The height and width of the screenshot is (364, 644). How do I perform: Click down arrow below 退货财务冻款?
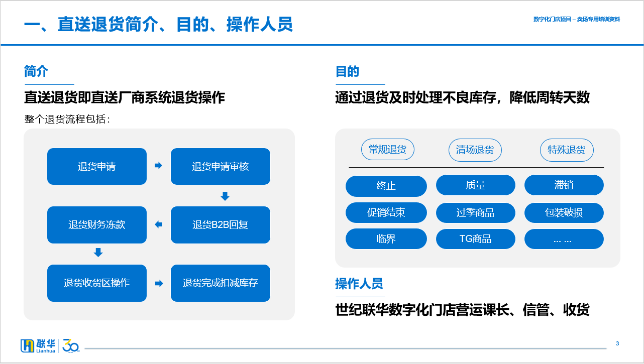(98, 253)
